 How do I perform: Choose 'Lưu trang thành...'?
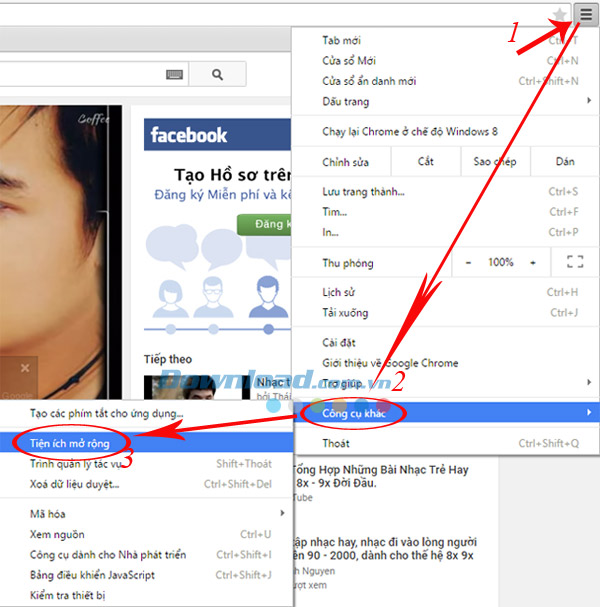(x=445, y=192)
